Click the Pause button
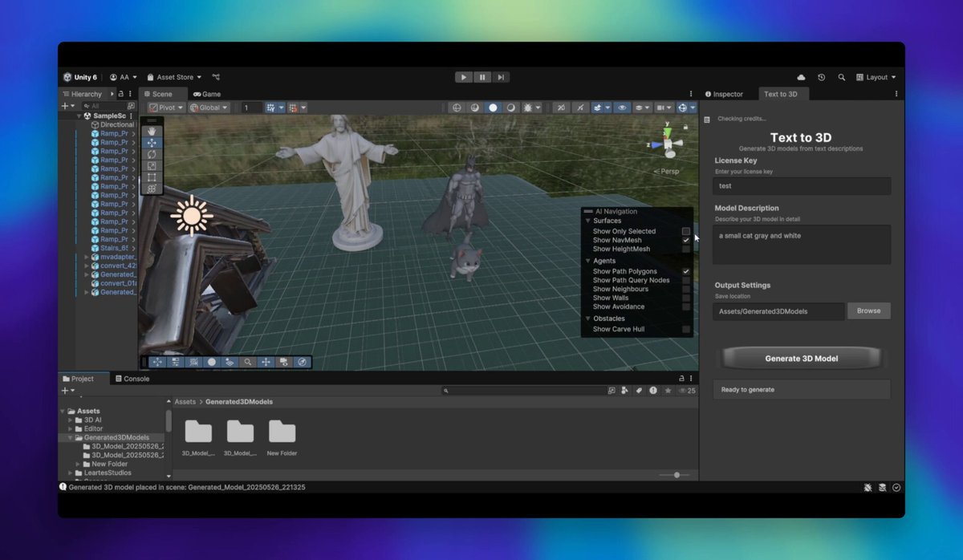Image resolution: width=963 pixels, height=560 pixels. (x=481, y=77)
